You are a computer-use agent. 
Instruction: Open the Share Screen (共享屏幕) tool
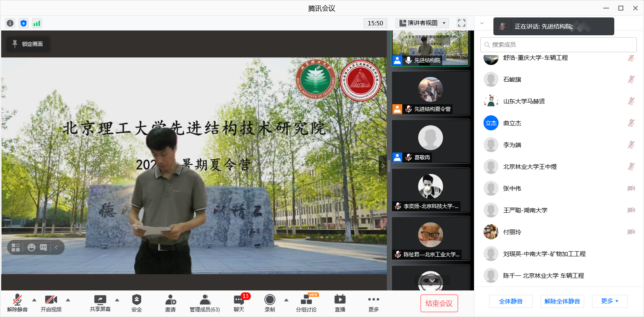(x=100, y=303)
